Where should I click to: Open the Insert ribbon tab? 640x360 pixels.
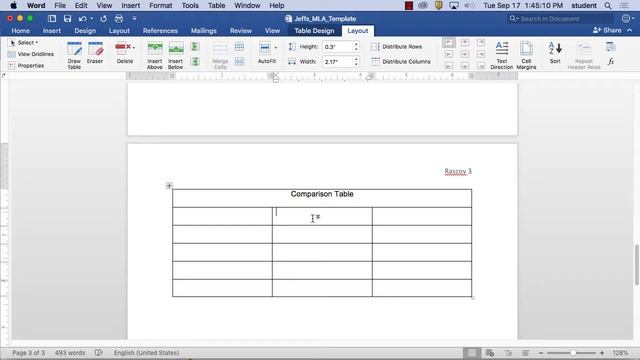point(52,31)
